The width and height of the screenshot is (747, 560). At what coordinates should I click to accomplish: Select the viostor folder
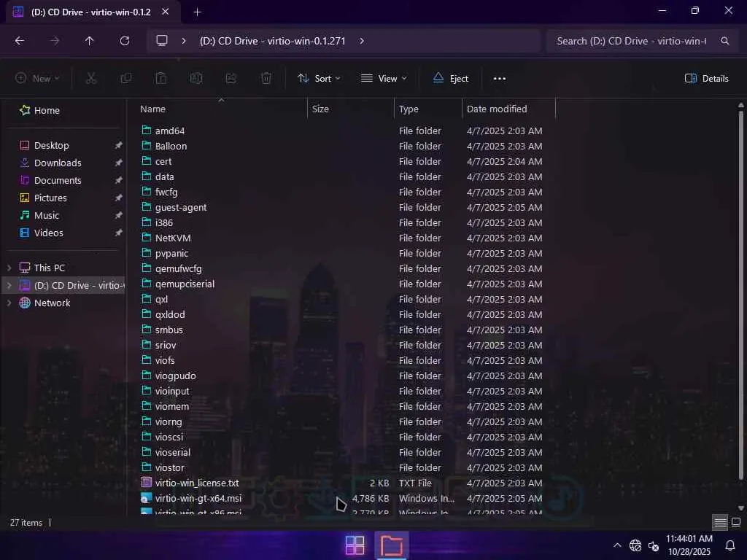click(x=169, y=467)
